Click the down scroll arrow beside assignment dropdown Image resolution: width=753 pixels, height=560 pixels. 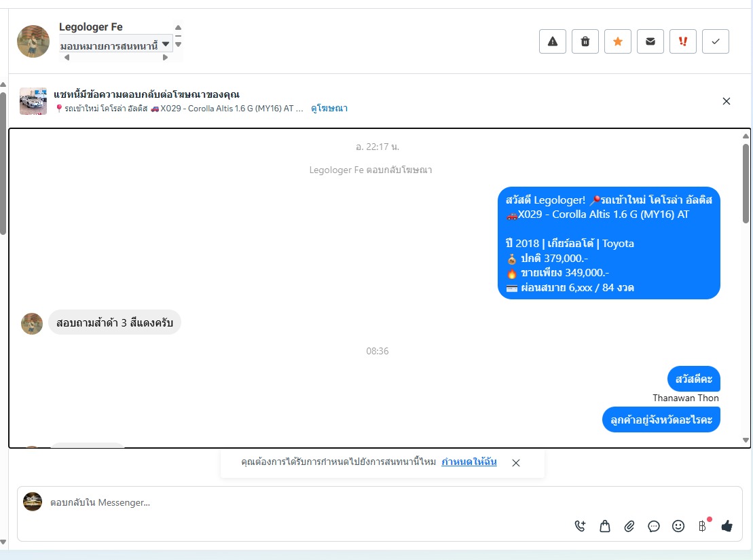coord(178,45)
